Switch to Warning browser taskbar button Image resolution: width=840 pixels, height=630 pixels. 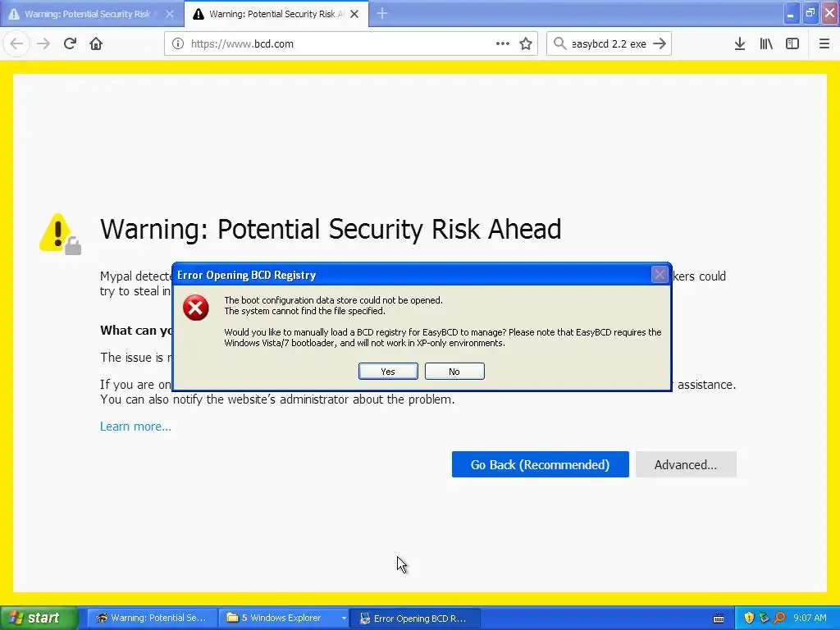pyautogui.click(x=152, y=618)
